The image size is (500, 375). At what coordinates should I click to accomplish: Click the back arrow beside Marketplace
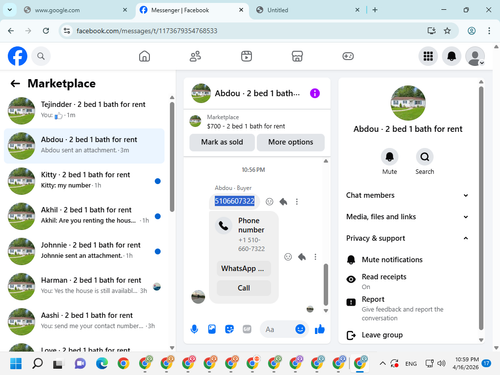15,83
